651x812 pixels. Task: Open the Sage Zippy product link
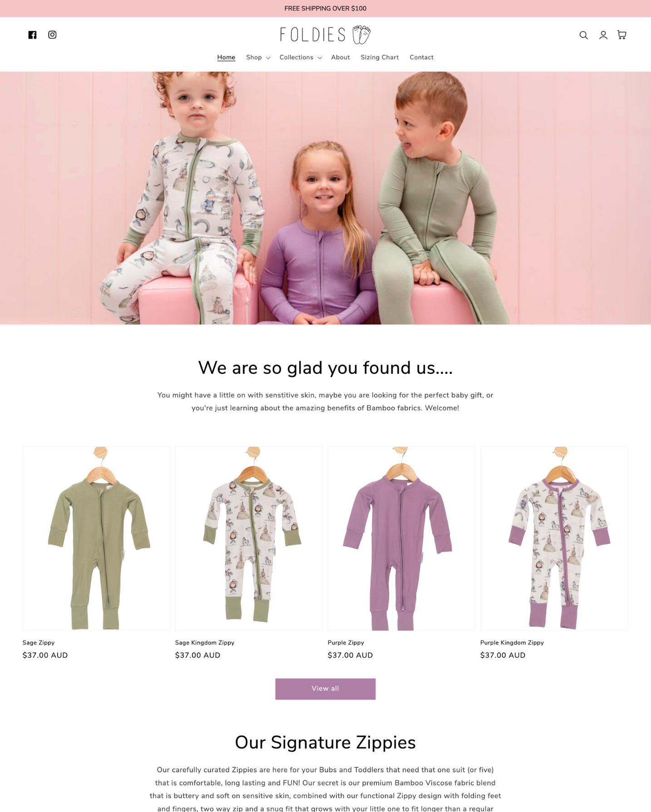click(x=39, y=643)
